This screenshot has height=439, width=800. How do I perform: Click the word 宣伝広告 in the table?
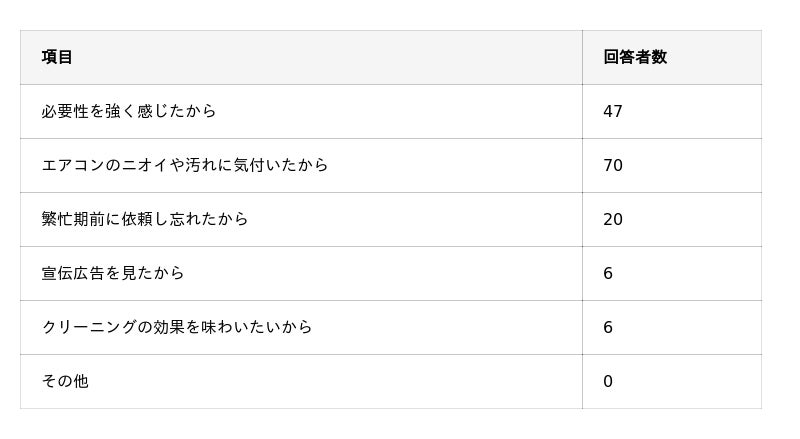pos(73,273)
